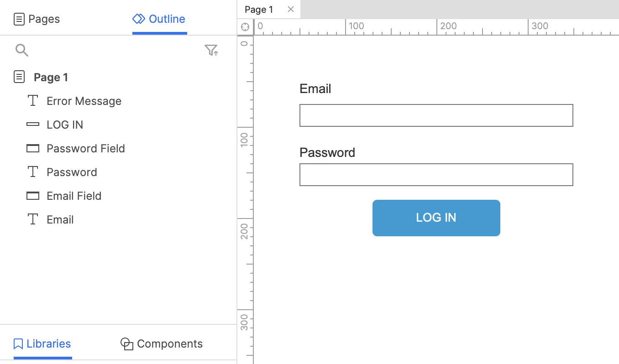
Task: Click the page icon beside Page 1
Action: coord(19,77)
